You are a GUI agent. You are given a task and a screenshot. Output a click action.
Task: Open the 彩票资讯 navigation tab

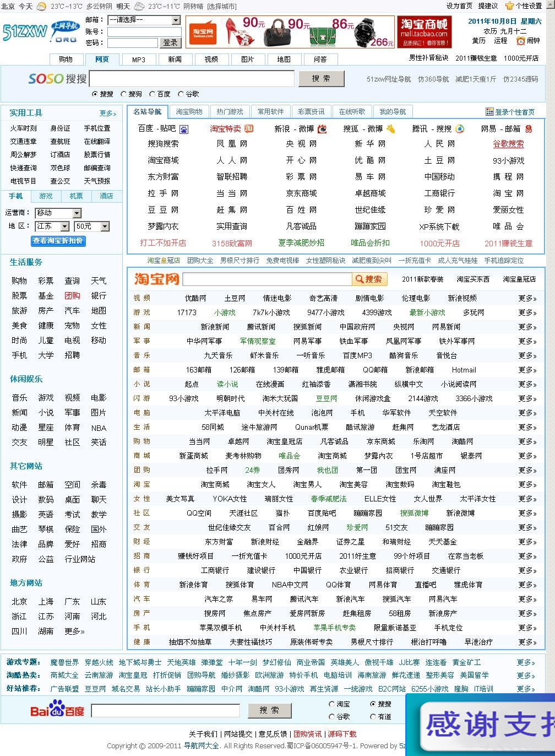click(311, 112)
